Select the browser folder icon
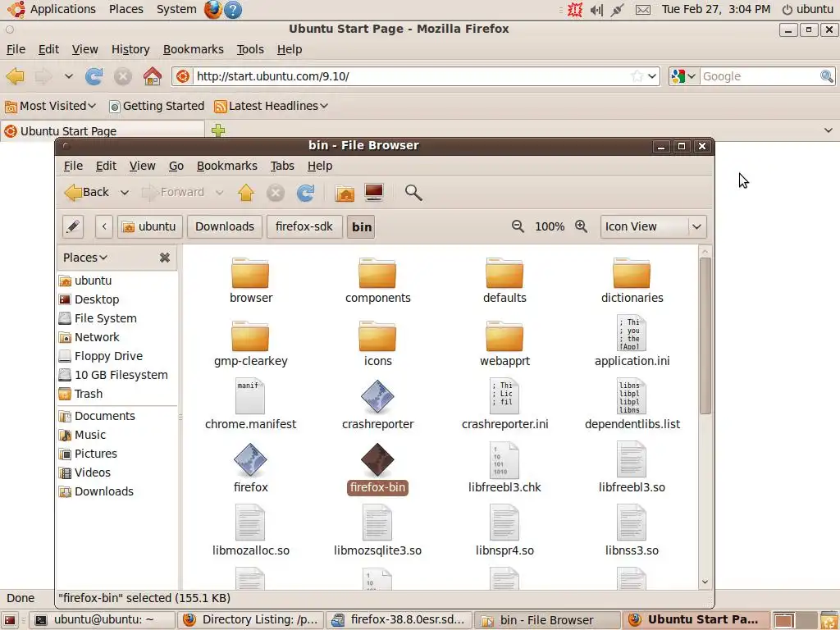The image size is (840, 630). pyautogui.click(x=250, y=273)
